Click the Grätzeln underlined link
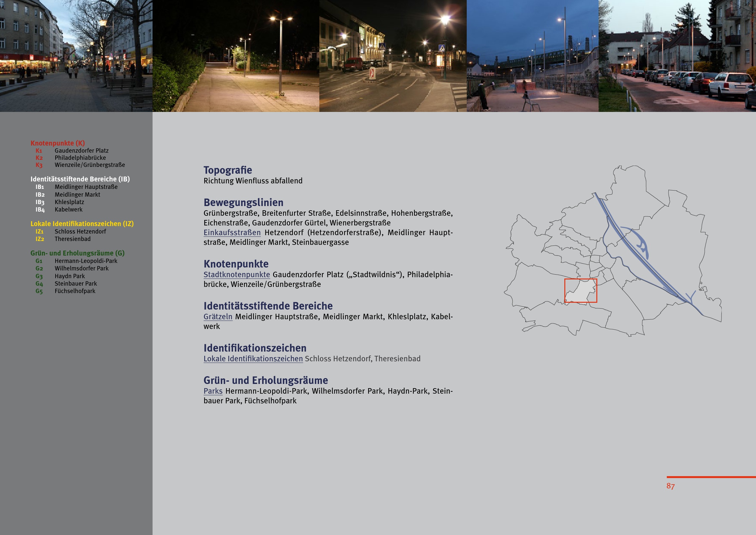The height and width of the screenshot is (535, 756). 218,317
